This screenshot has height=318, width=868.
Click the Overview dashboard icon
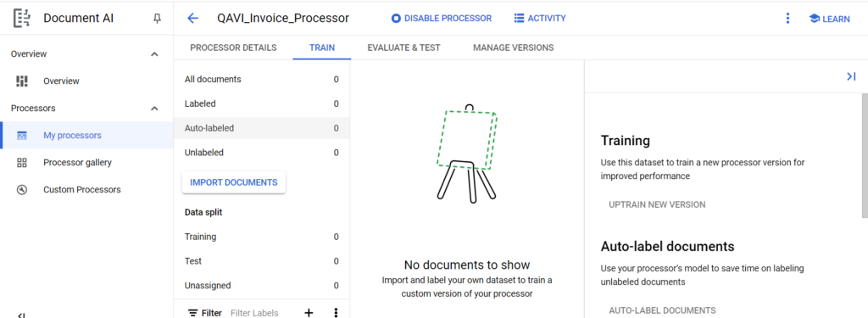pyautogui.click(x=22, y=81)
